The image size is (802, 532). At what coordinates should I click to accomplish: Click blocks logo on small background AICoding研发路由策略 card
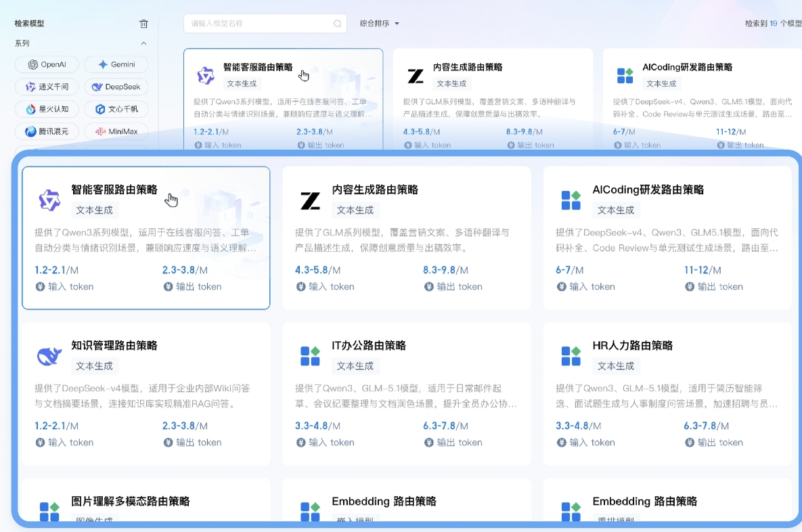coord(625,76)
